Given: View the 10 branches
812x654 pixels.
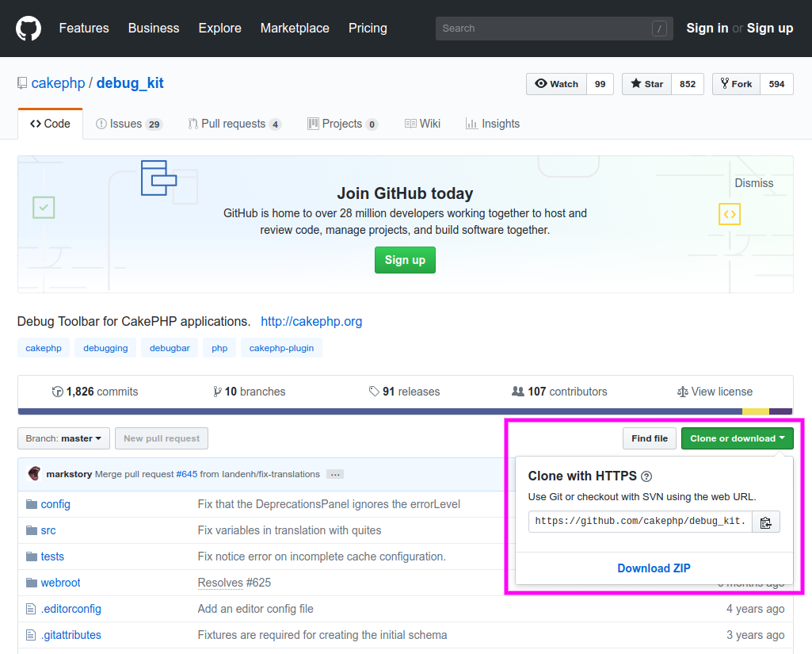Looking at the screenshot, I should pos(250,392).
